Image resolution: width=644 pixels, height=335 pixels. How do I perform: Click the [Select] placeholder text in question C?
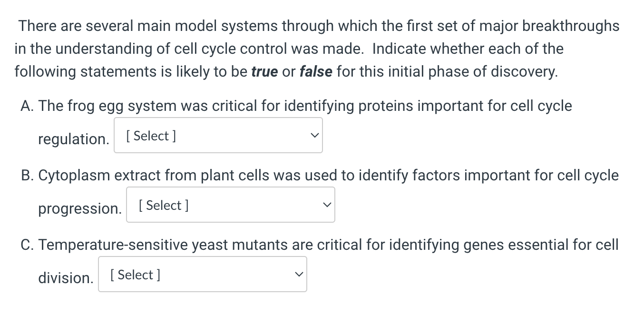point(135,275)
